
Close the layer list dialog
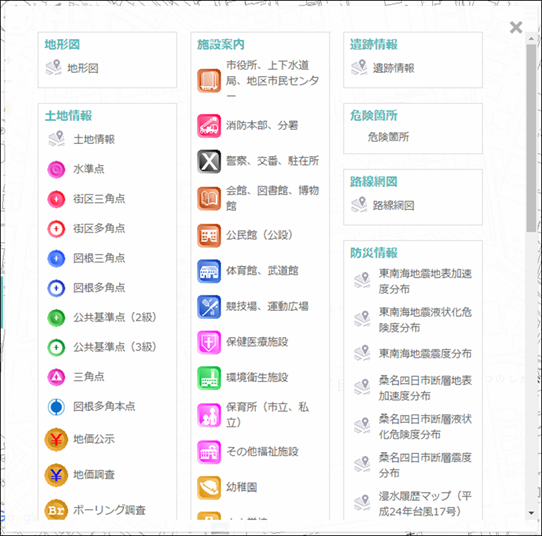516,27
